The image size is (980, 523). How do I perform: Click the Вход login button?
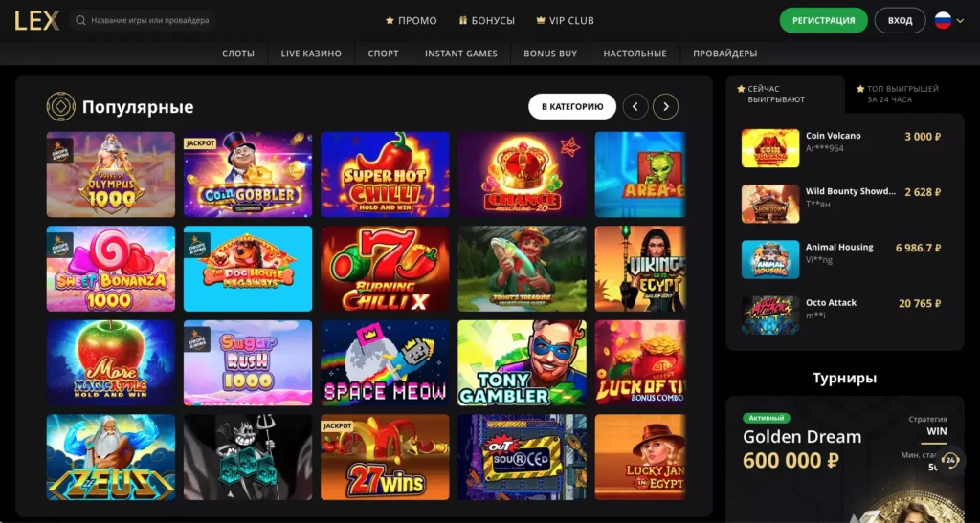click(x=900, y=21)
